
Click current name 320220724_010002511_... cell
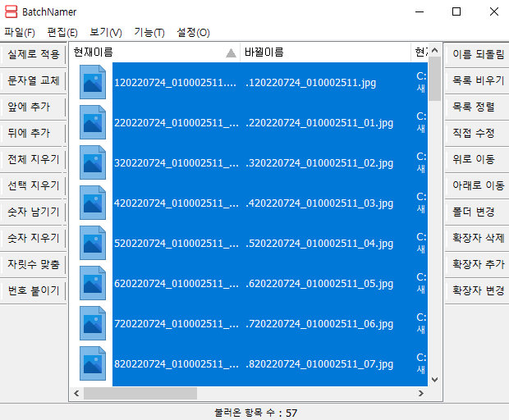point(177,163)
